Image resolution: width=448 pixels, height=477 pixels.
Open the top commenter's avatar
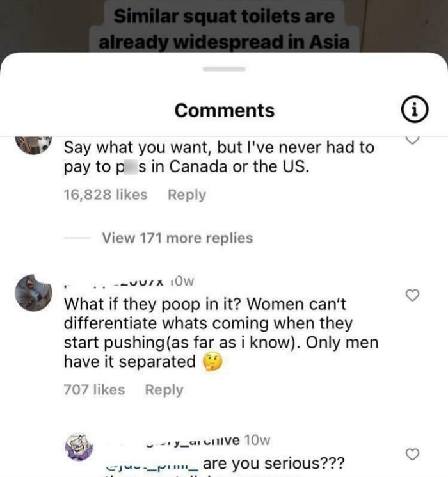[33, 145]
